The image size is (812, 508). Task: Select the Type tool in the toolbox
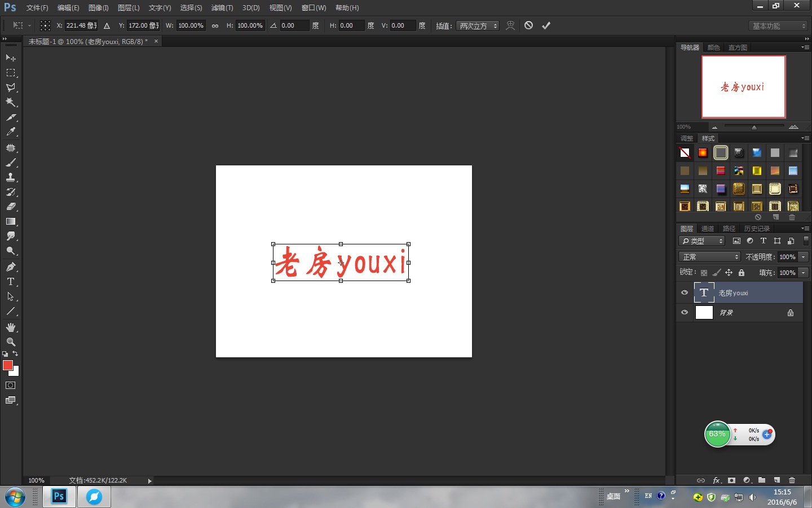10,282
